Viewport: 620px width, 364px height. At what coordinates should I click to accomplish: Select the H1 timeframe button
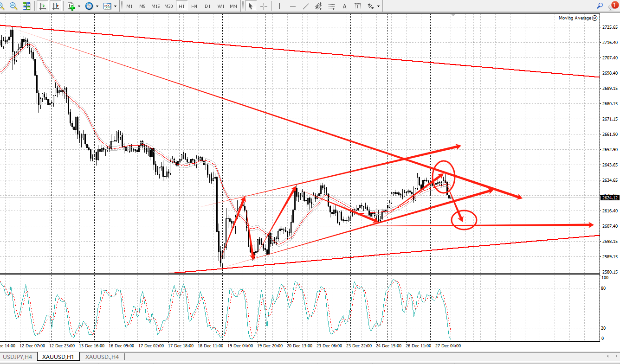pyautogui.click(x=181, y=6)
